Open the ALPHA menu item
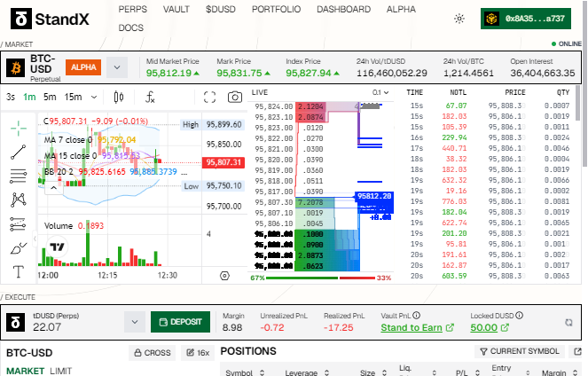588x376 pixels. pyautogui.click(x=401, y=10)
